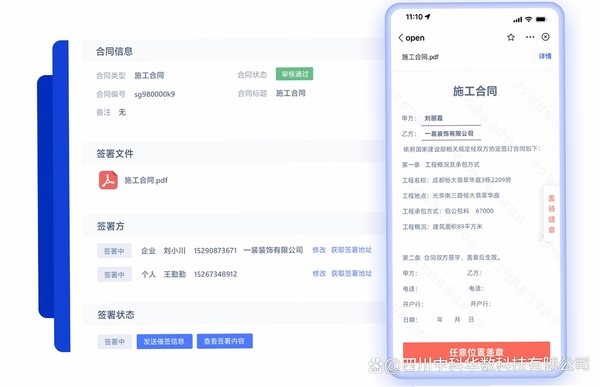This screenshot has height=387, width=600.
Task: Tap the star favorite icon in phone header
Action: click(511, 37)
